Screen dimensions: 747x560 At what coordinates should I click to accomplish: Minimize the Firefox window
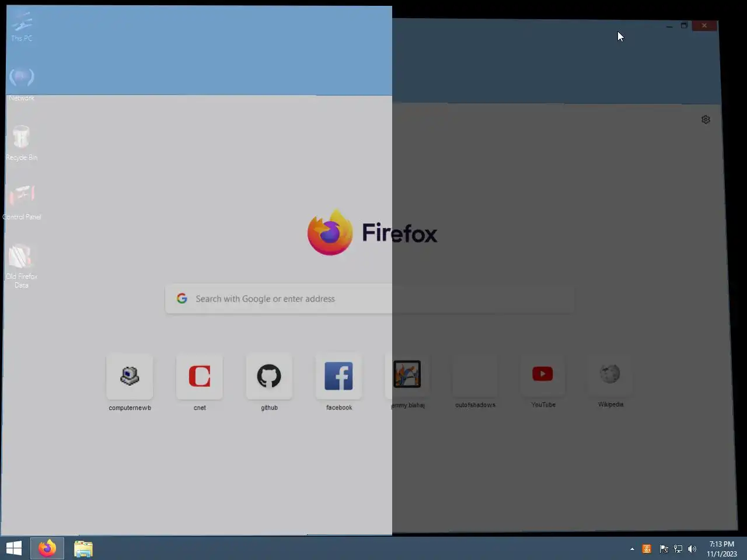669,26
